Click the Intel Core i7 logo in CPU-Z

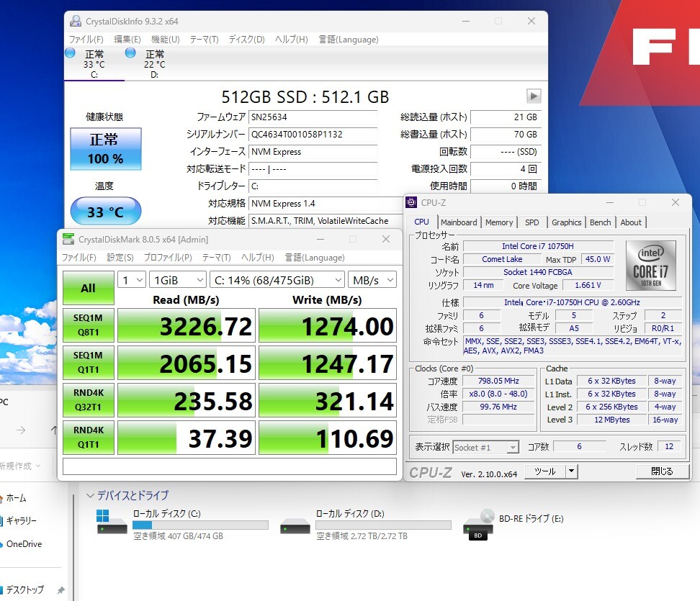click(651, 266)
